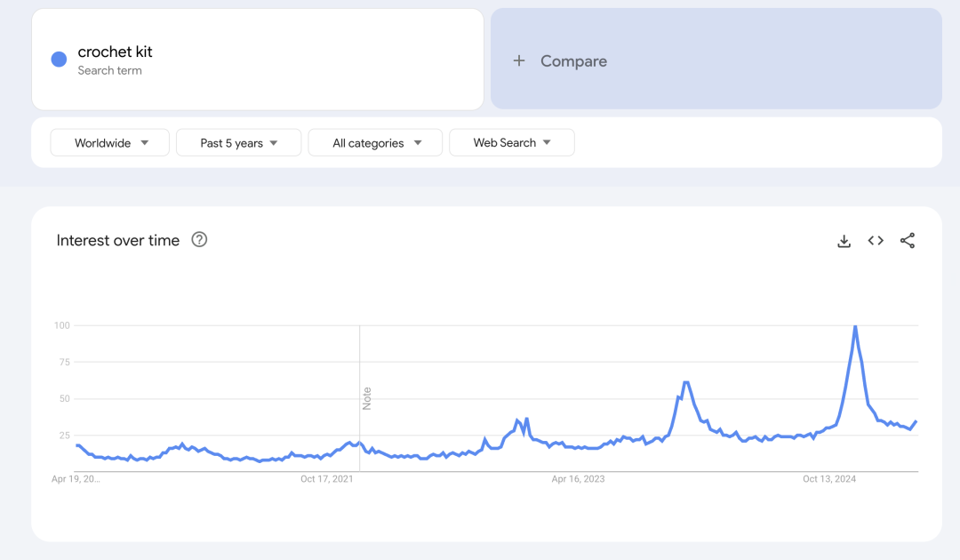960x560 pixels.
Task: Click the Apr 16, 2023 axis label
Action: tap(578, 479)
